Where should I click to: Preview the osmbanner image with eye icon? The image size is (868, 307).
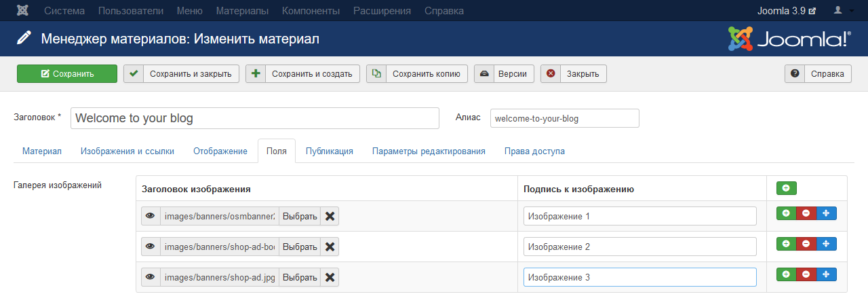pos(151,216)
